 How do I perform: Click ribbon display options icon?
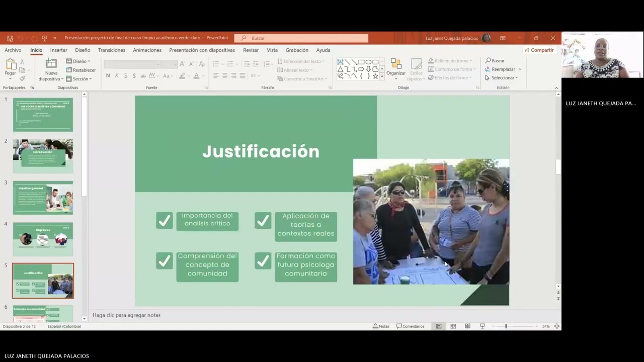tap(503, 38)
